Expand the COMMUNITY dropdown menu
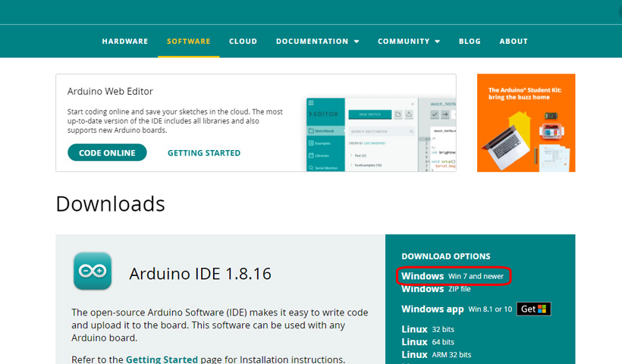 pyautogui.click(x=409, y=41)
